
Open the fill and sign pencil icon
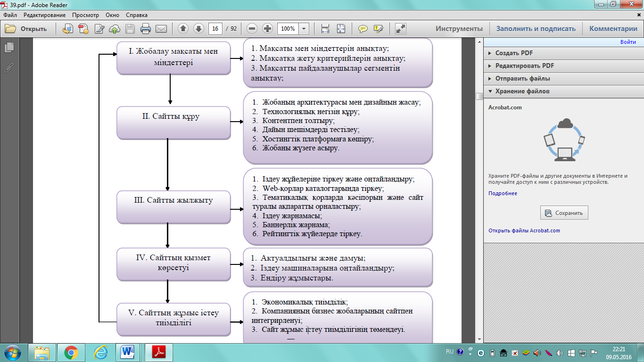click(x=99, y=29)
